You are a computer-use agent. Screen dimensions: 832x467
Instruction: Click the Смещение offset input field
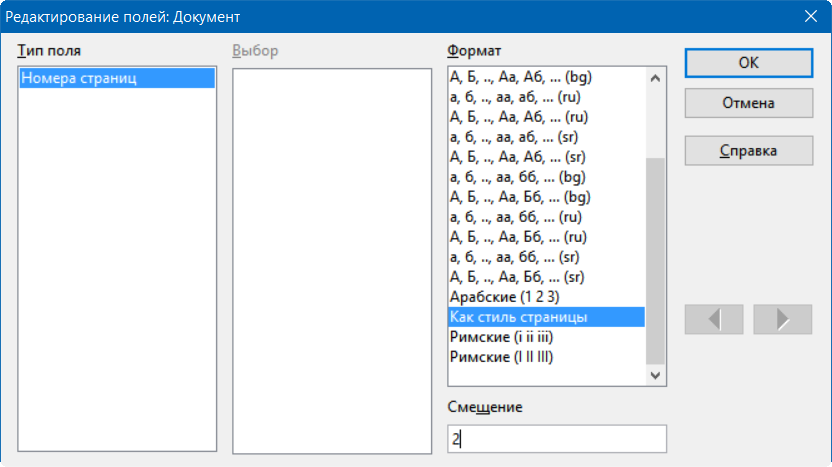(x=556, y=439)
